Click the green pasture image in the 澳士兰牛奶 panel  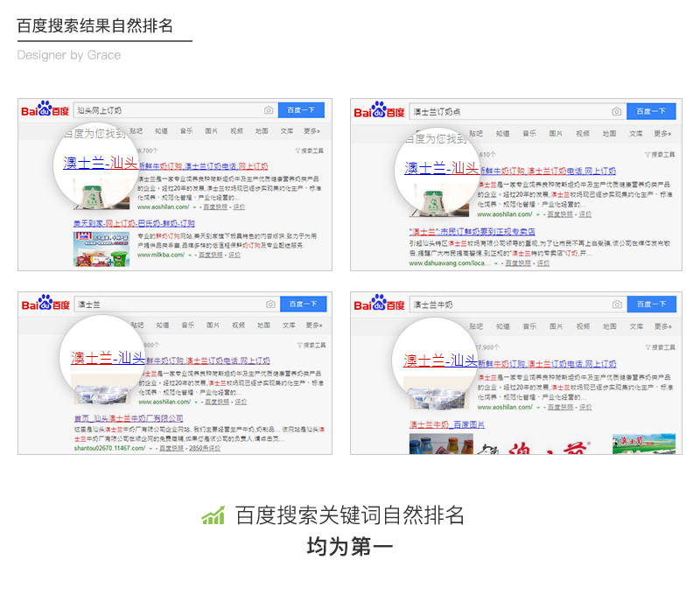tap(644, 444)
